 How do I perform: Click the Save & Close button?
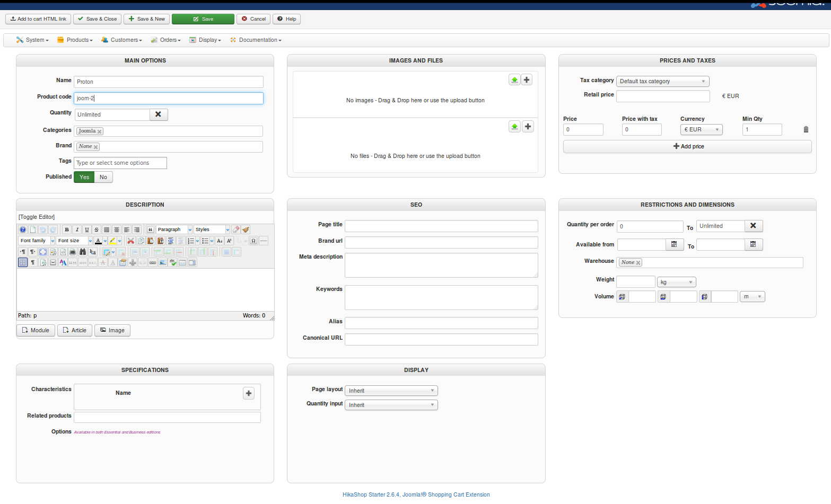(97, 19)
